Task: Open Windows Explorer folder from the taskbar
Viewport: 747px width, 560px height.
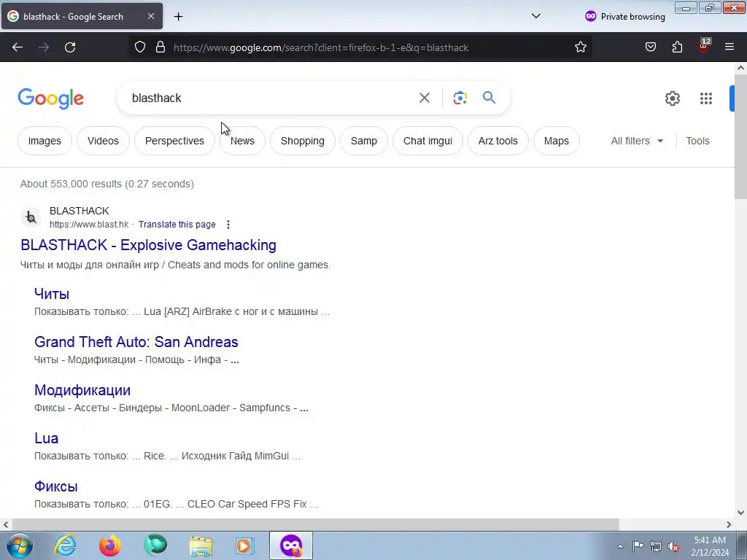Action: (x=201, y=545)
